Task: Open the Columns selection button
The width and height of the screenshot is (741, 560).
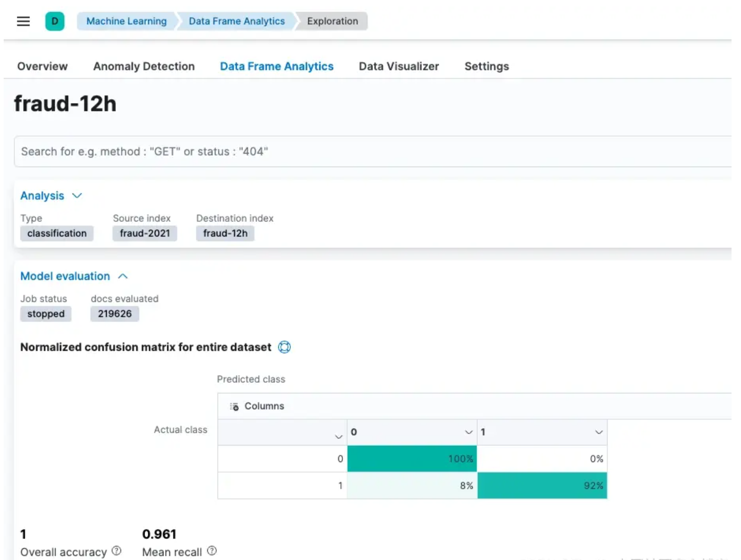Action: pyautogui.click(x=257, y=406)
